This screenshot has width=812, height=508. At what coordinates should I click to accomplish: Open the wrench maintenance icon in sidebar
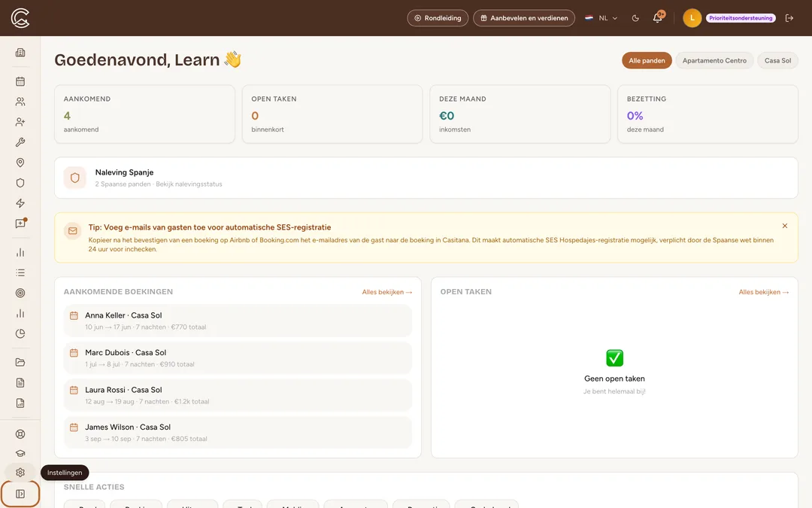tap(20, 142)
